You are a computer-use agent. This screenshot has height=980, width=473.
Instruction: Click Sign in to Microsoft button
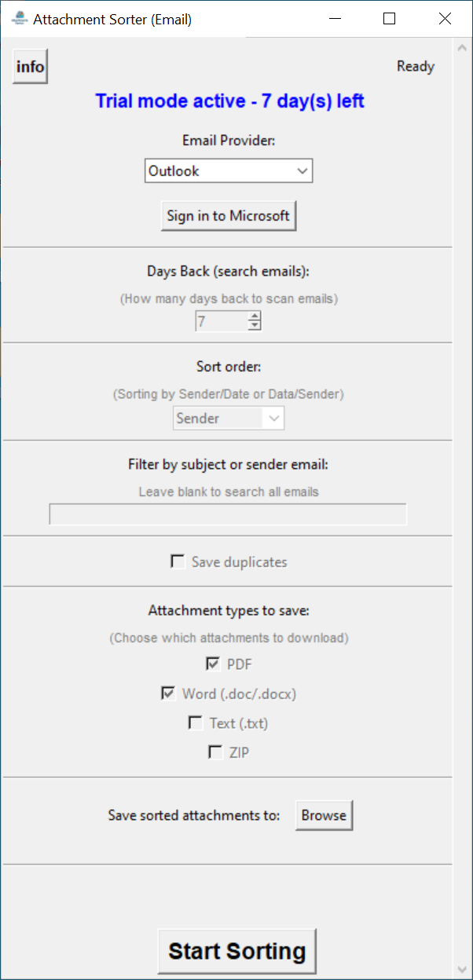pos(229,216)
